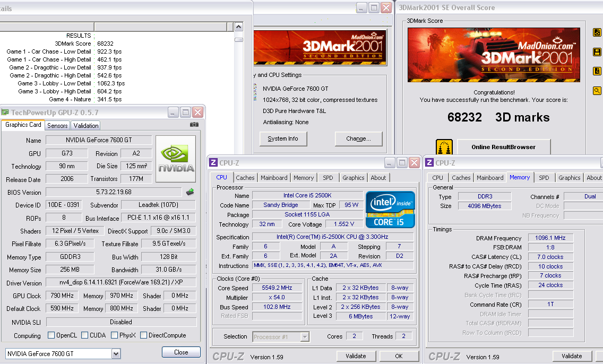The image size is (603, 364).
Task: Click the BIOS Version field 5.73.22.19.68
Action: click(x=114, y=192)
